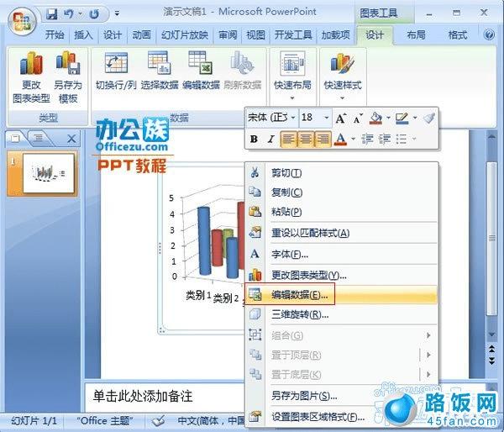Viewport: 504px width, 432px height.
Task: Open the 开发工具 ribbon tab
Action: [293, 34]
